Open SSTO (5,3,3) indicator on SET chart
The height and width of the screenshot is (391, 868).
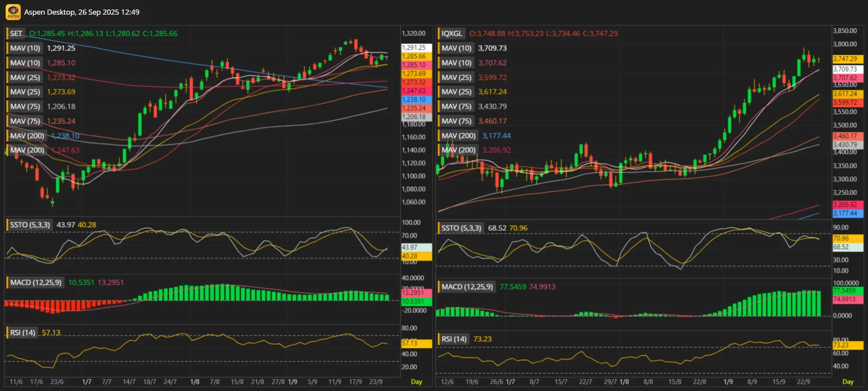(x=30, y=225)
